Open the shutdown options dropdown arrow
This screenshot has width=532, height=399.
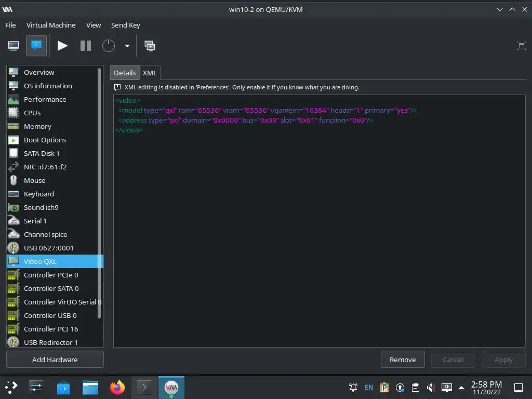[x=127, y=46]
